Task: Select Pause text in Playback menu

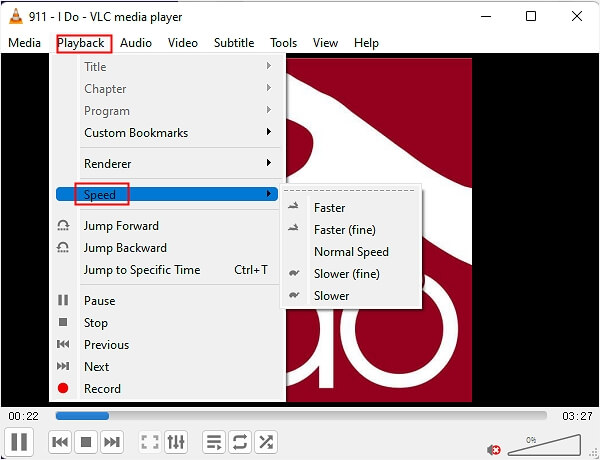Action: 99,301
